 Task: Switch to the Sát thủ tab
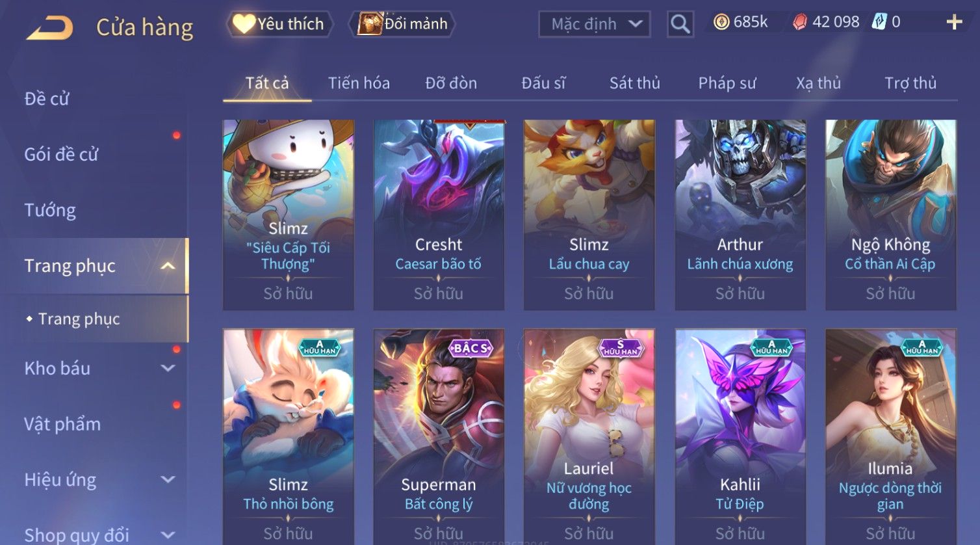[634, 83]
